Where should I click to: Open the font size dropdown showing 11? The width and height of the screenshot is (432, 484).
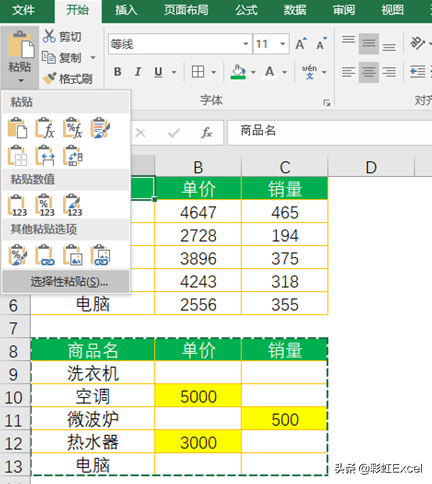click(282, 44)
